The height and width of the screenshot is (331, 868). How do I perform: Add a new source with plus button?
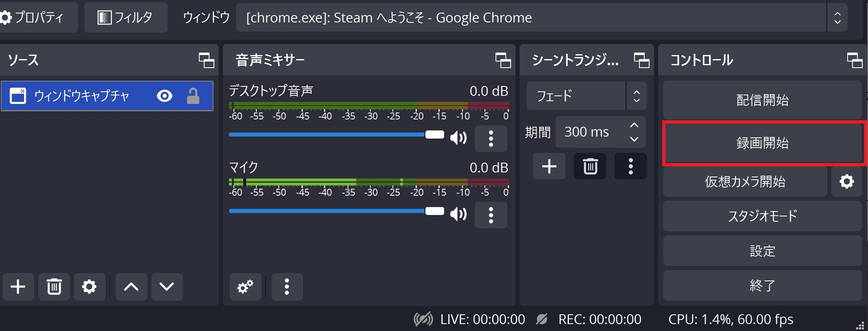point(18,287)
